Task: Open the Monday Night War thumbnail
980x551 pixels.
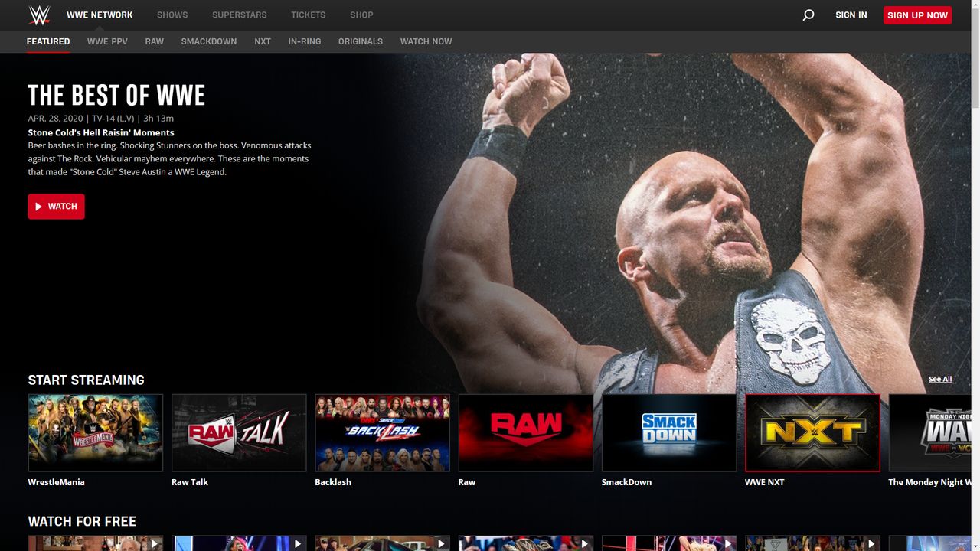Action: coord(929,432)
